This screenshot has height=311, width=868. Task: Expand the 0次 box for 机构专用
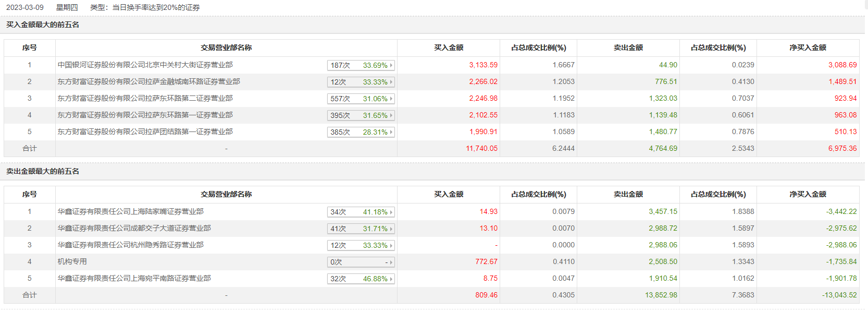pyautogui.click(x=361, y=262)
